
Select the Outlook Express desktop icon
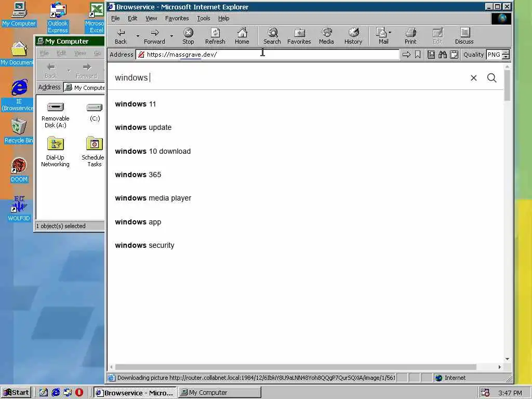pos(58,18)
